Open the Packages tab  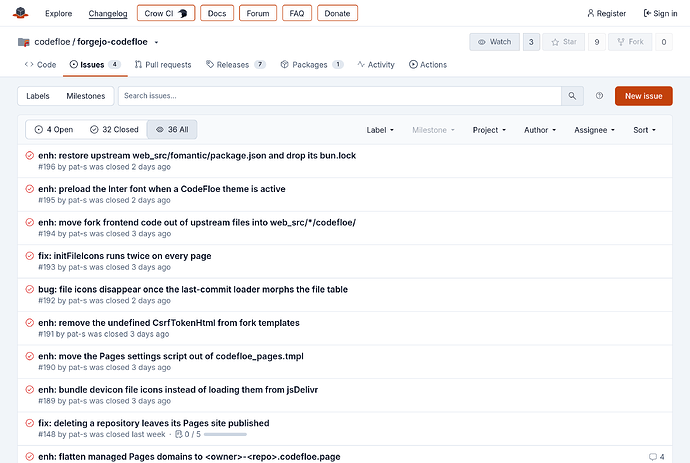point(312,65)
